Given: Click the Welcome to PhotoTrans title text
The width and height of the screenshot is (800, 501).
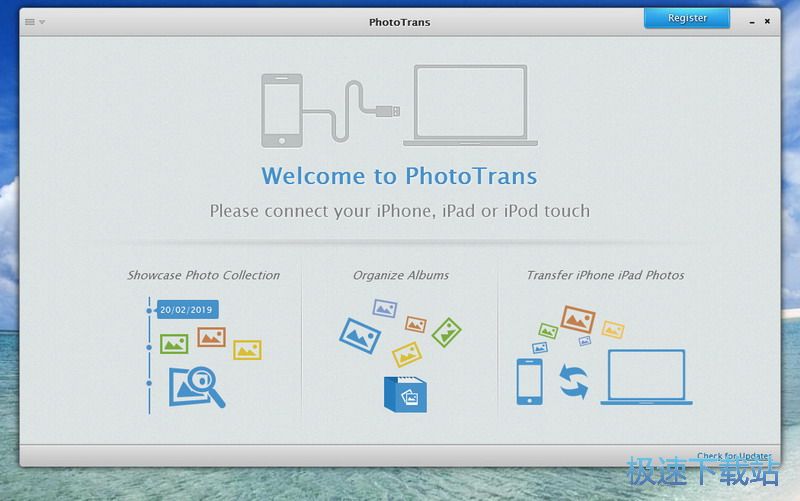Looking at the screenshot, I should (399, 177).
